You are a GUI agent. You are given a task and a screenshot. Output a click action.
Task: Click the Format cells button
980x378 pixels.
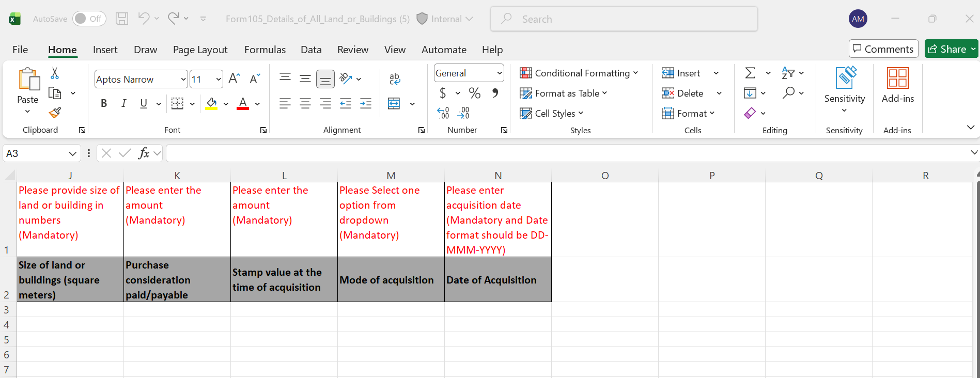[x=688, y=113]
